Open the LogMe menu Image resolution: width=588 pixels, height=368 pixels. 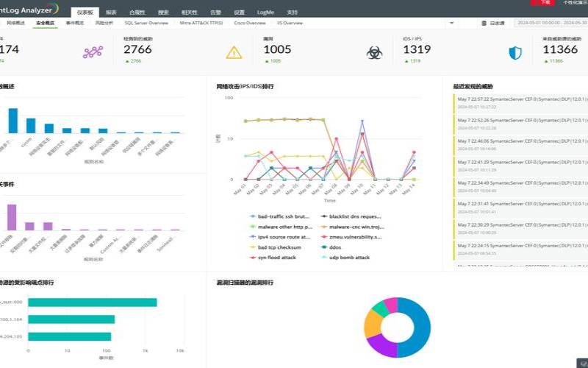point(265,13)
